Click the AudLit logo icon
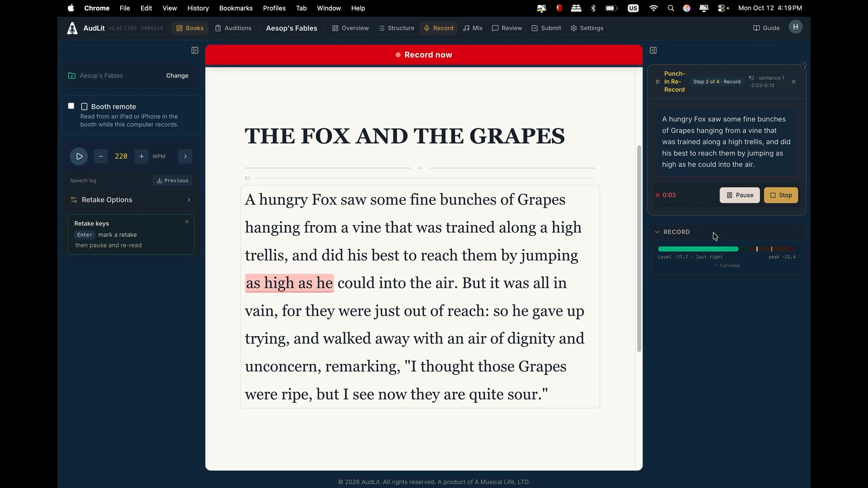The image size is (868, 488). 72,28
